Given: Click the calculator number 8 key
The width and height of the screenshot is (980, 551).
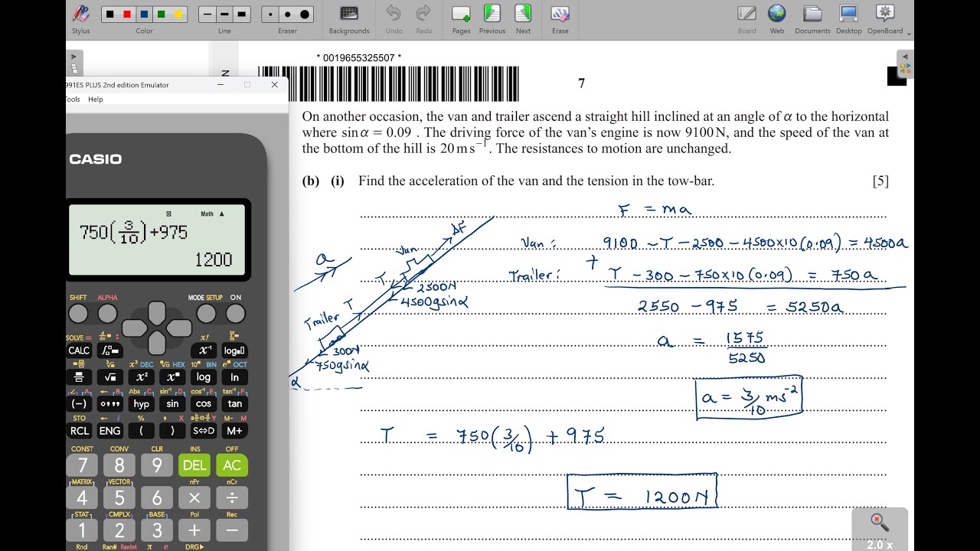Looking at the screenshot, I should [x=119, y=465].
